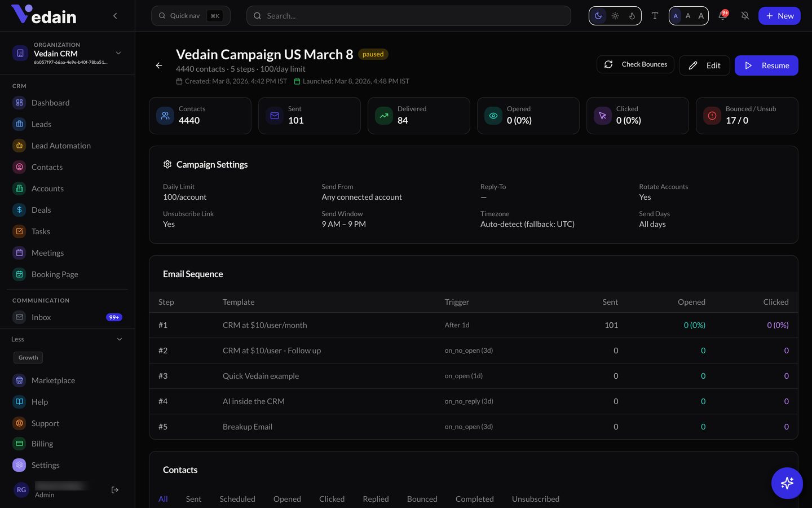The height and width of the screenshot is (508, 812).
Task: Click the logout icon next to Admin
Action: click(115, 490)
